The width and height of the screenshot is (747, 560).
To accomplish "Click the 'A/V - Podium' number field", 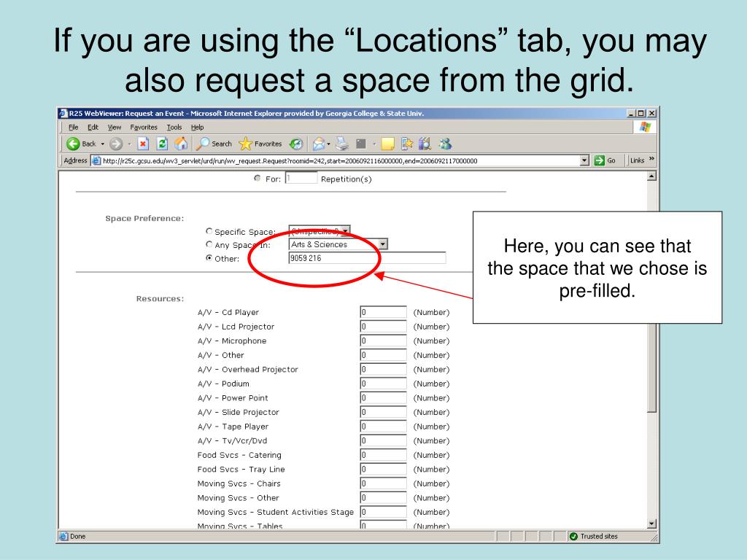I will point(384,384).
